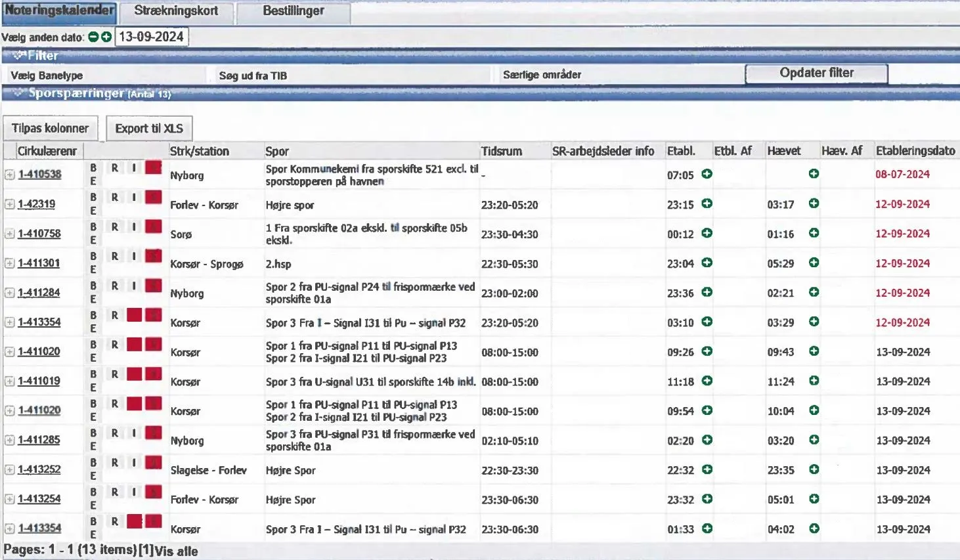Open the Bestillinger tab
This screenshot has height=560, width=960.
(x=293, y=11)
